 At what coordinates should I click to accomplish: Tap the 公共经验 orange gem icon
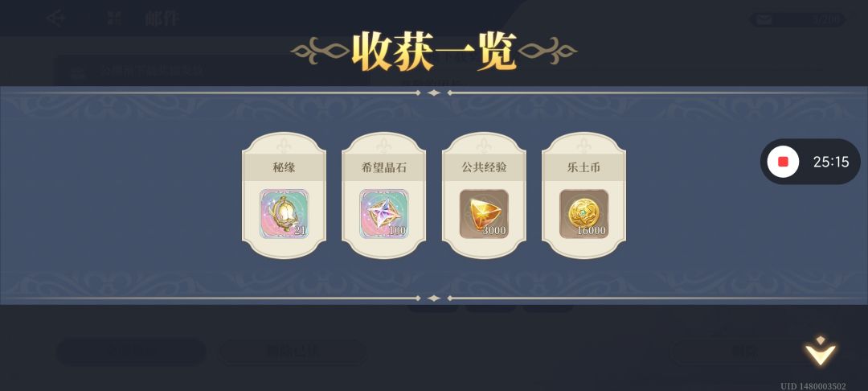pyautogui.click(x=484, y=214)
